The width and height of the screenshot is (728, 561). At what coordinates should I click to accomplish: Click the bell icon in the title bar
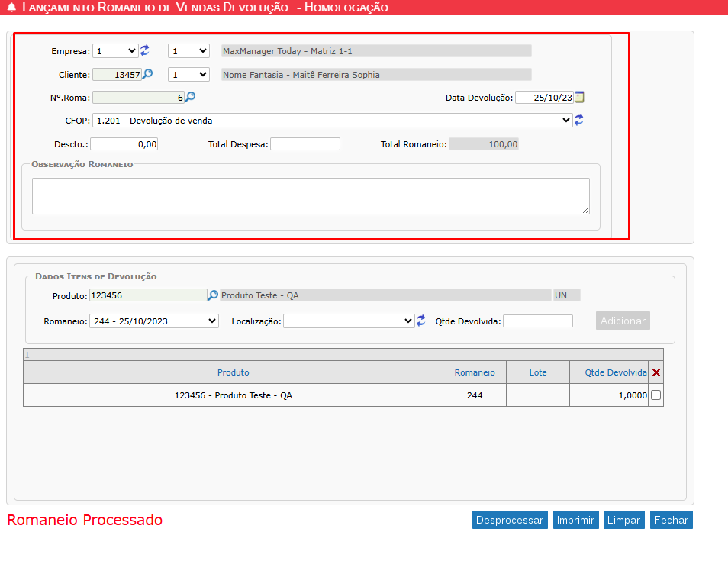(x=11, y=8)
